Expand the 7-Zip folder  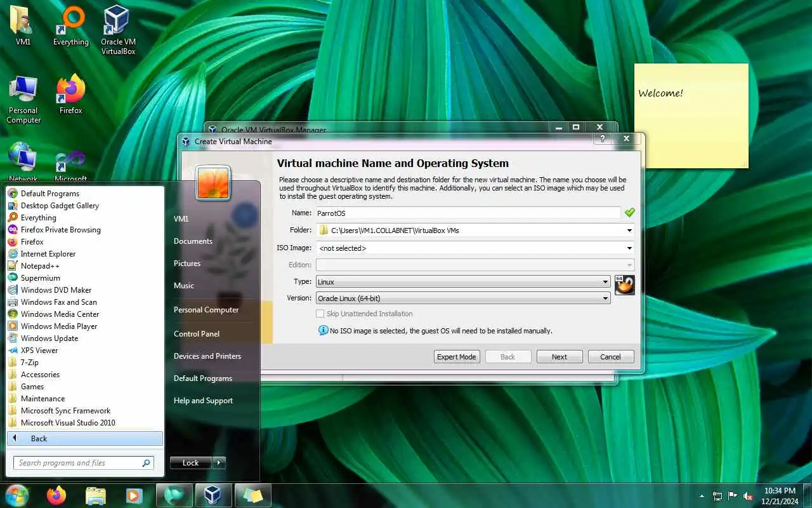[29, 363]
